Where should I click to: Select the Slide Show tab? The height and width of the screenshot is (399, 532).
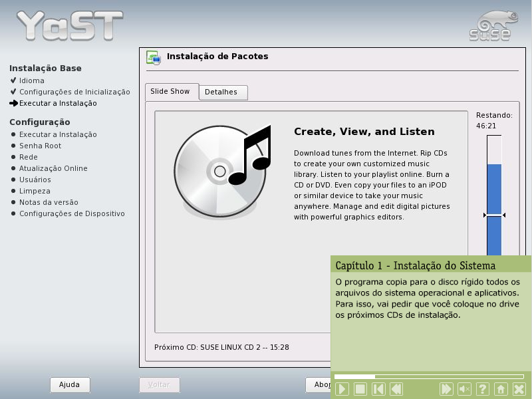pos(170,92)
